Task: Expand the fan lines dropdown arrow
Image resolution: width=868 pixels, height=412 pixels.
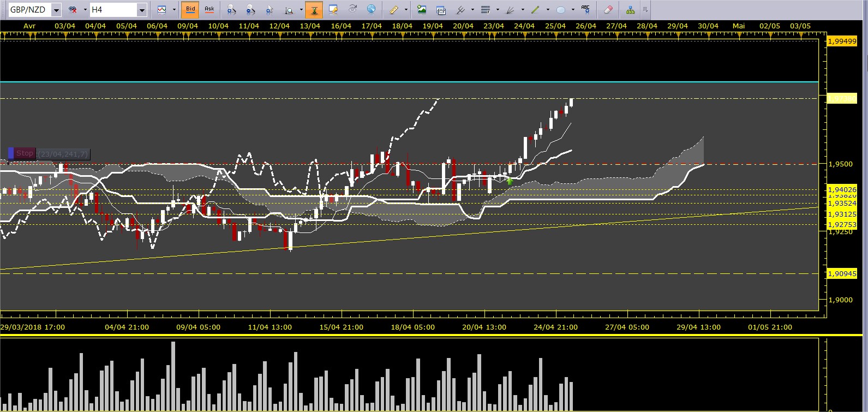Action: coord(523,9)
